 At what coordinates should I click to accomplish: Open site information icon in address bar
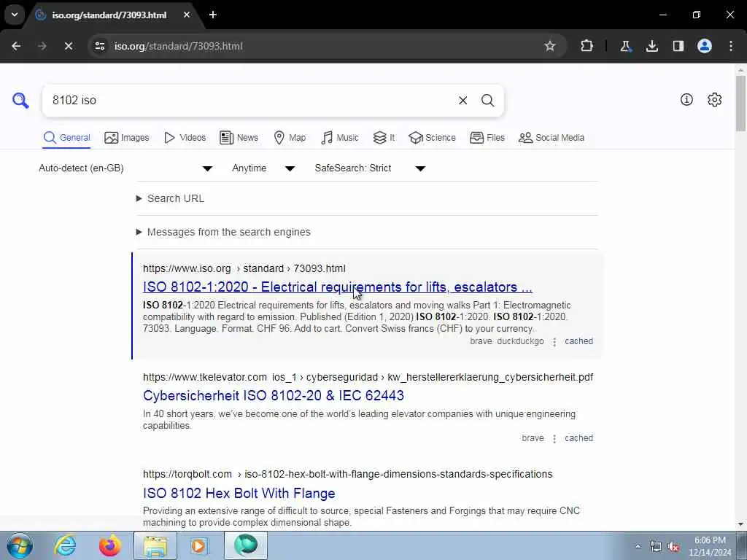click(x=99, y=46)
